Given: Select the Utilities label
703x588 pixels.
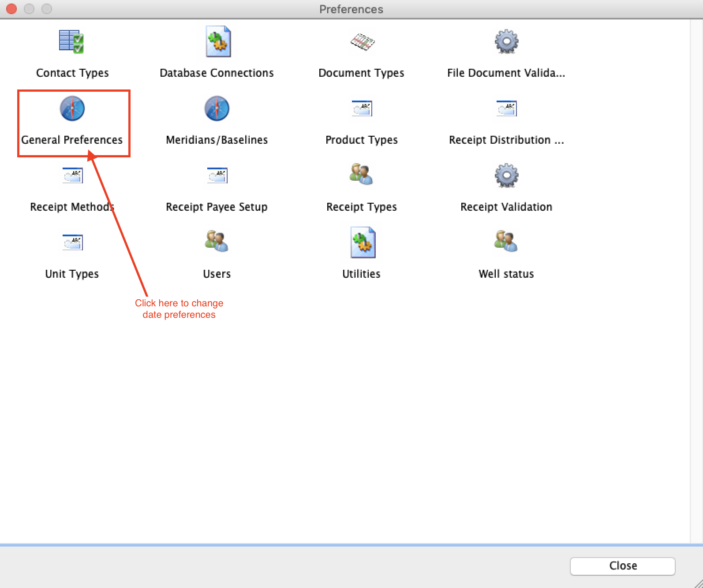Looking at the screenshot, I should [x=361, y=274].
